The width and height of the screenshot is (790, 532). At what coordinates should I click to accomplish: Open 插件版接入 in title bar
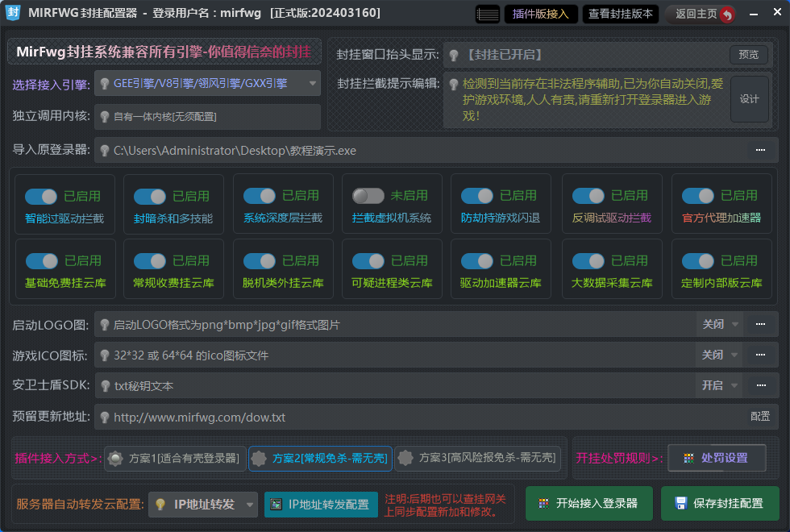click(541, 15)
